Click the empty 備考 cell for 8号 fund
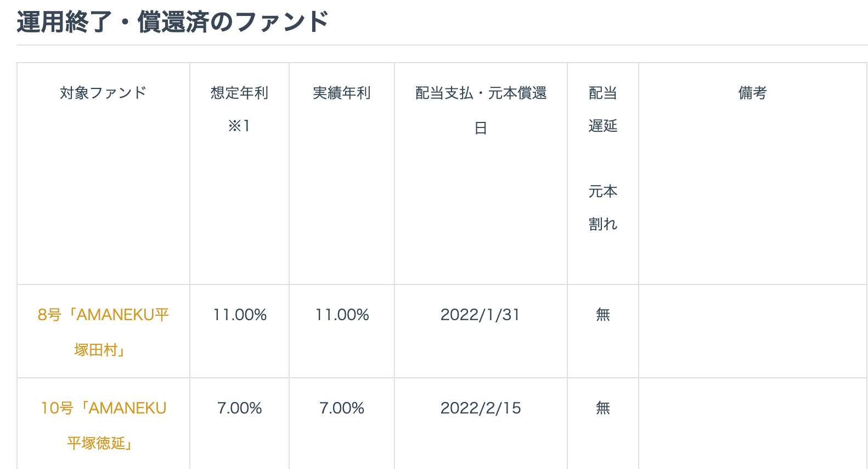Screen dimensions: 868x469 [x=752, y=331]
